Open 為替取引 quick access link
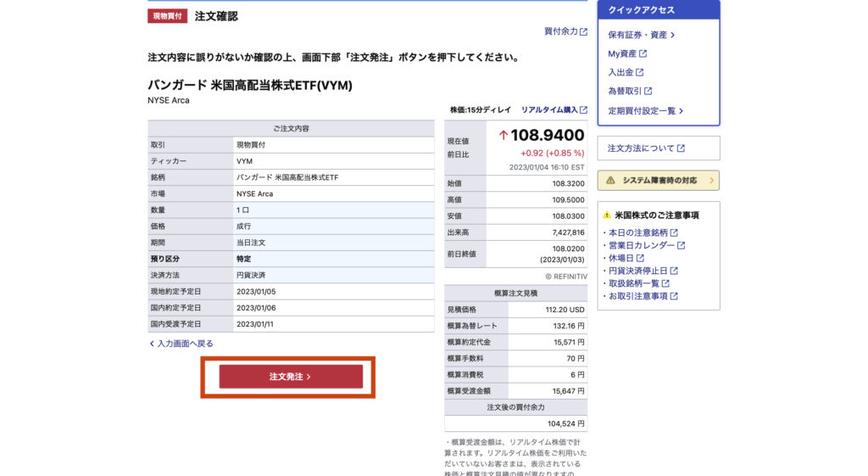 pyautogui.click(x=625, y=91)
